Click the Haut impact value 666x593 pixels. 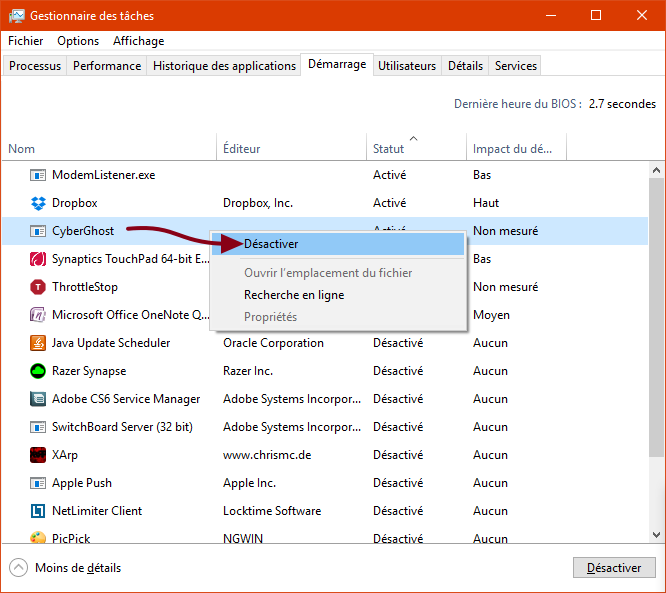pos(486,203)
